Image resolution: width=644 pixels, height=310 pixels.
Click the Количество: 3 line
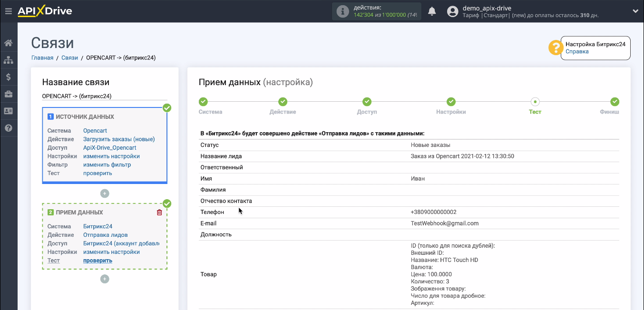(430, 281)
